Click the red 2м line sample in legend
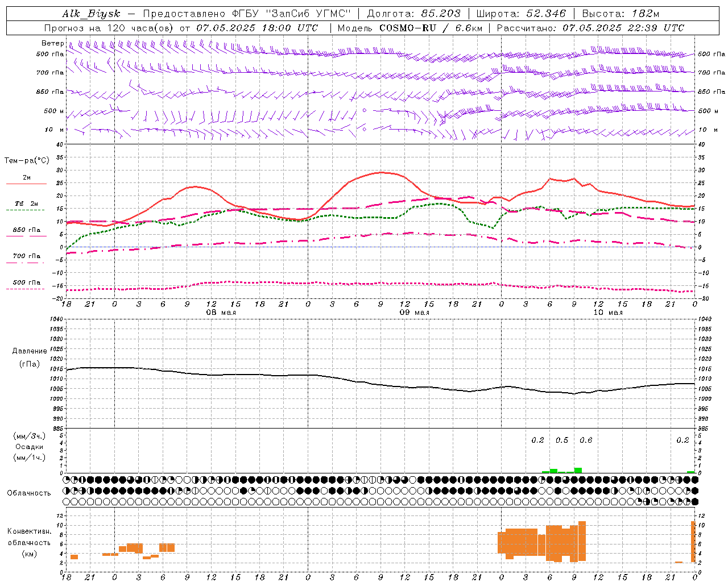 26,184
